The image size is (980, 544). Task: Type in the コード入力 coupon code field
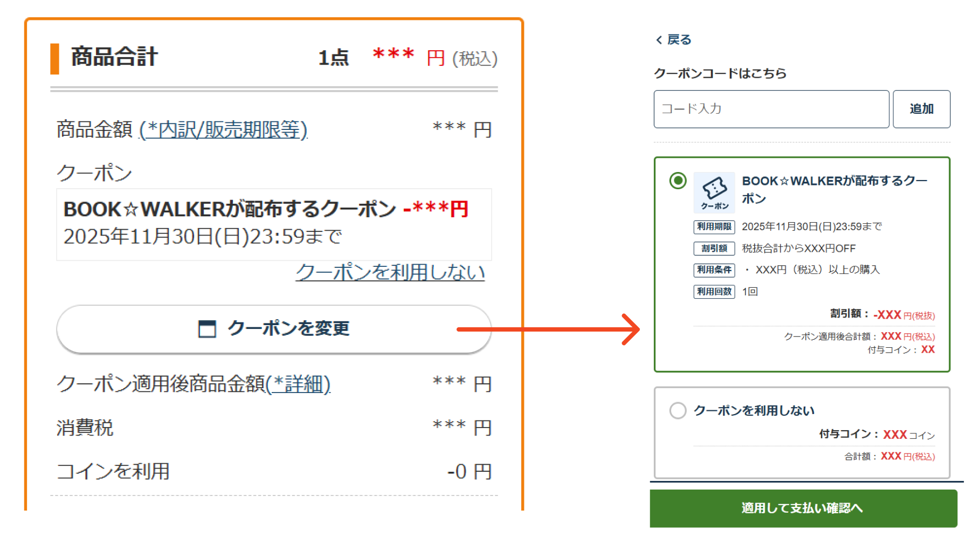pos(771,109)
